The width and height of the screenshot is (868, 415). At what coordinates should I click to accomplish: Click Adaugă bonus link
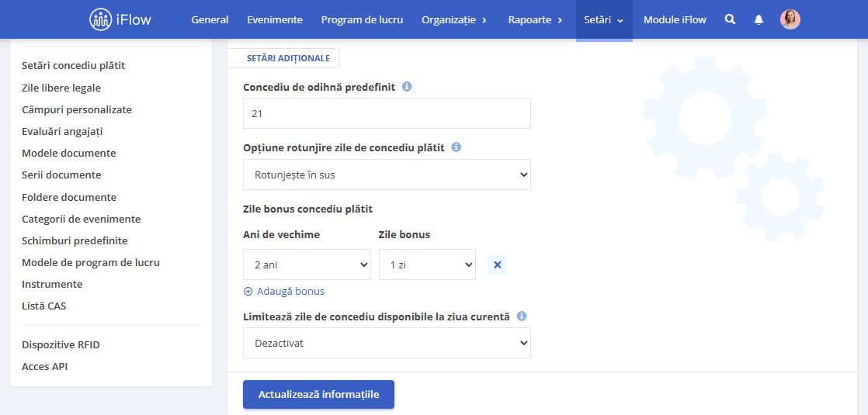tap(284, 291)
